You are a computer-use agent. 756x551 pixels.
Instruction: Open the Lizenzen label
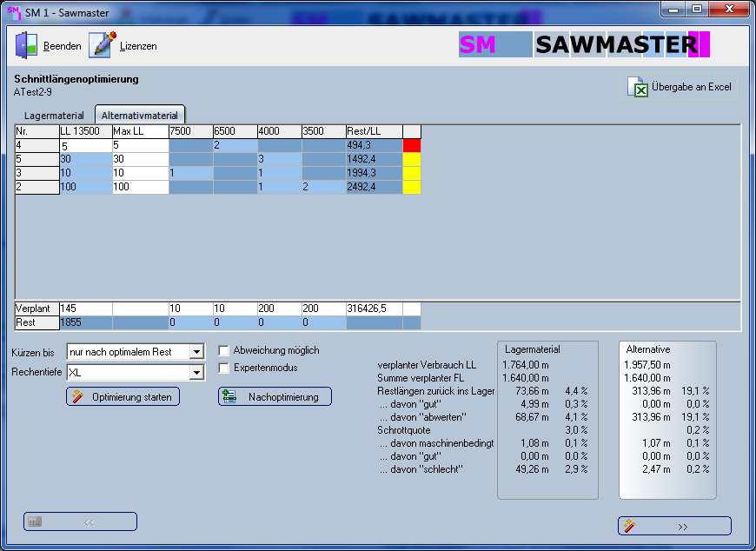click(138, 46)
